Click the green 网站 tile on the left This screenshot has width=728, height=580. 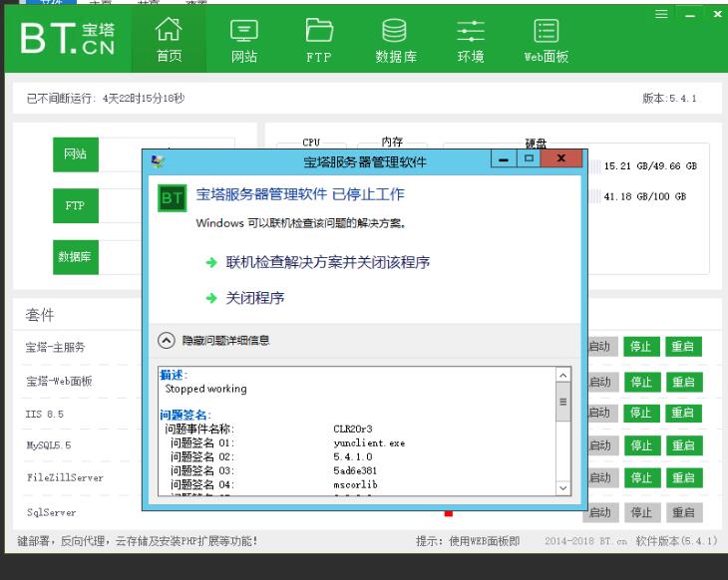click(76, 154)
